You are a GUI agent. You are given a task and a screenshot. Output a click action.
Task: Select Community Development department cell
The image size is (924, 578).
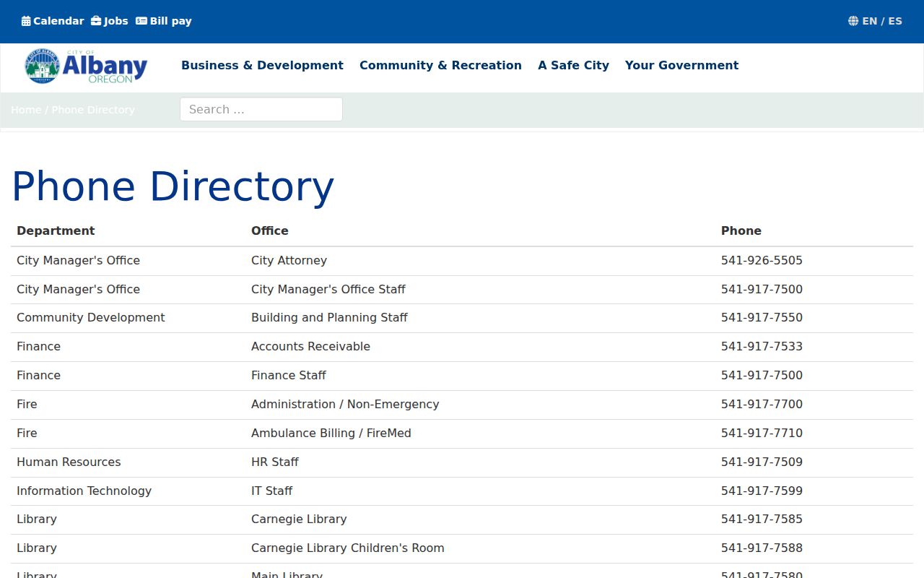tap(91, 317)
